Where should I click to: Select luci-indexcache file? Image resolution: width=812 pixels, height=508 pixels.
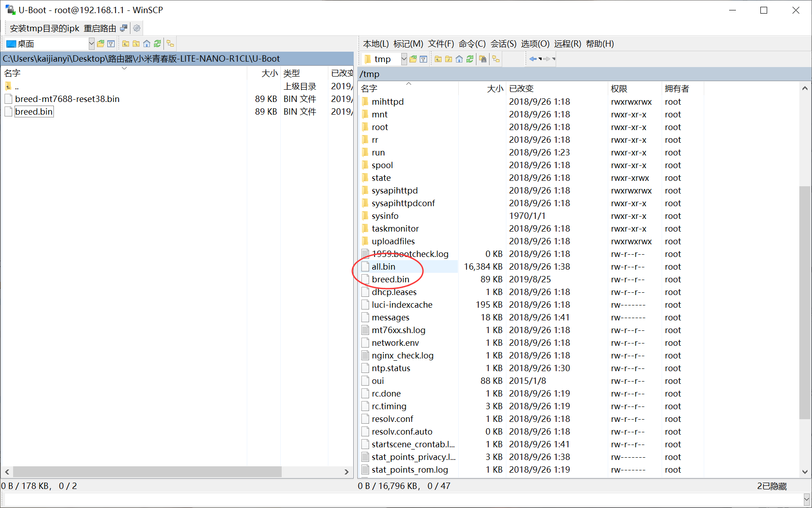pyautogui.click(x=402, y=305)
